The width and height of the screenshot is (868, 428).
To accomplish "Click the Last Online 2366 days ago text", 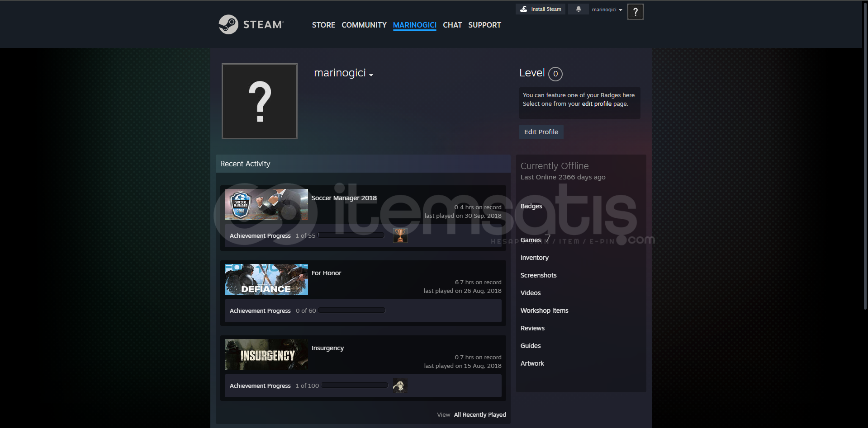I will coord(563,177).
